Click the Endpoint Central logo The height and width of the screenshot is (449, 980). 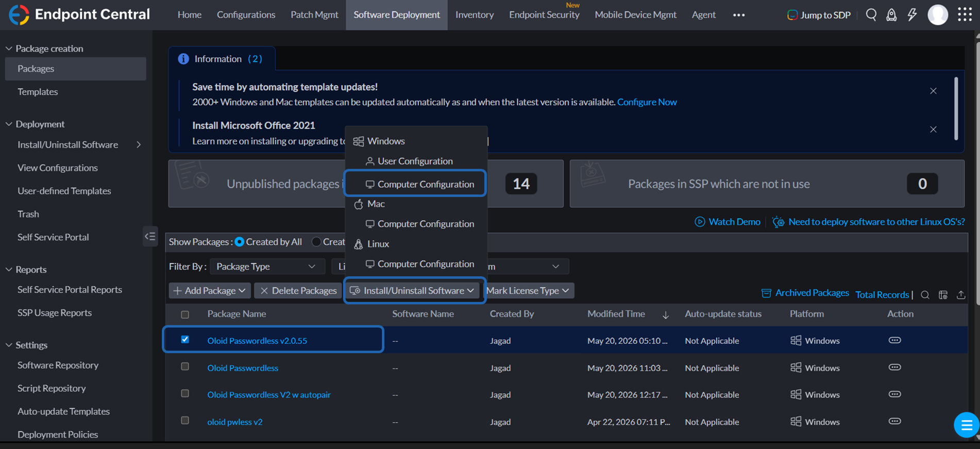pos(79,14)
